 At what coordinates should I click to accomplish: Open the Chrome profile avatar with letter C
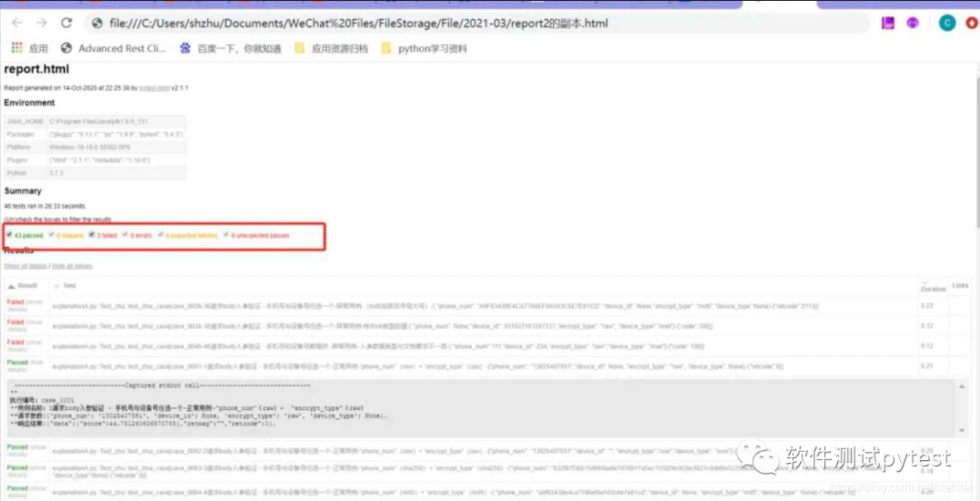click(946, 23)
